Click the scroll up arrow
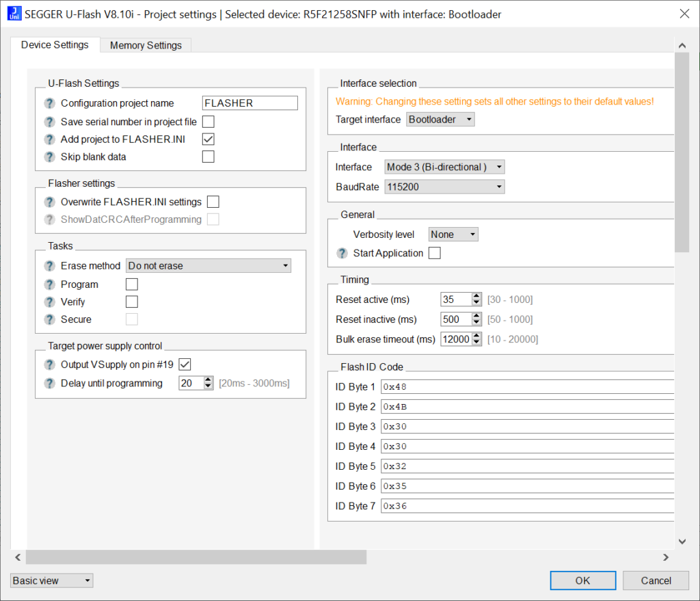700x601 pixels. [x=682, y=45]
